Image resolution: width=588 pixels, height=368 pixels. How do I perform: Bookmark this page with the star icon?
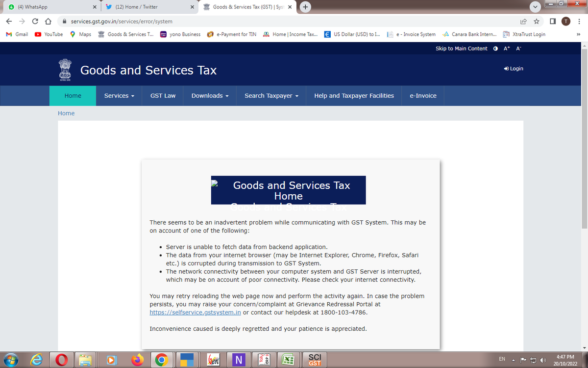(537, 22)
